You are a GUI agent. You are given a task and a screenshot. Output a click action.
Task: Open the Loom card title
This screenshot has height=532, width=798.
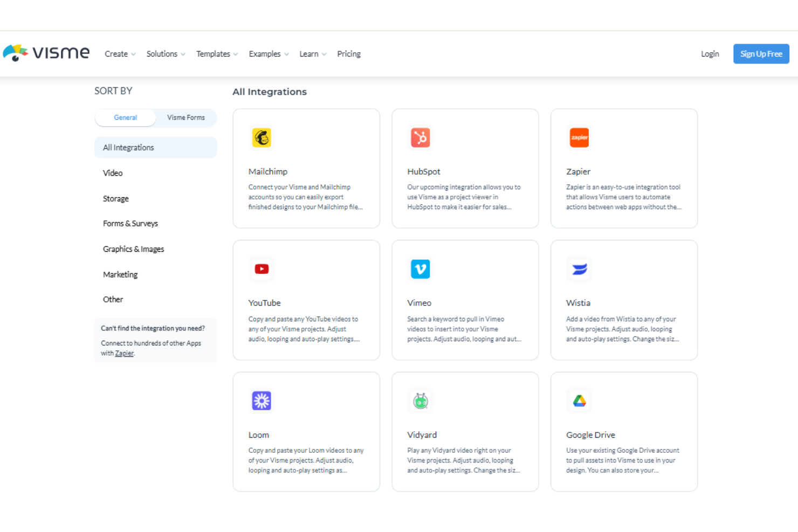(259, 435)
